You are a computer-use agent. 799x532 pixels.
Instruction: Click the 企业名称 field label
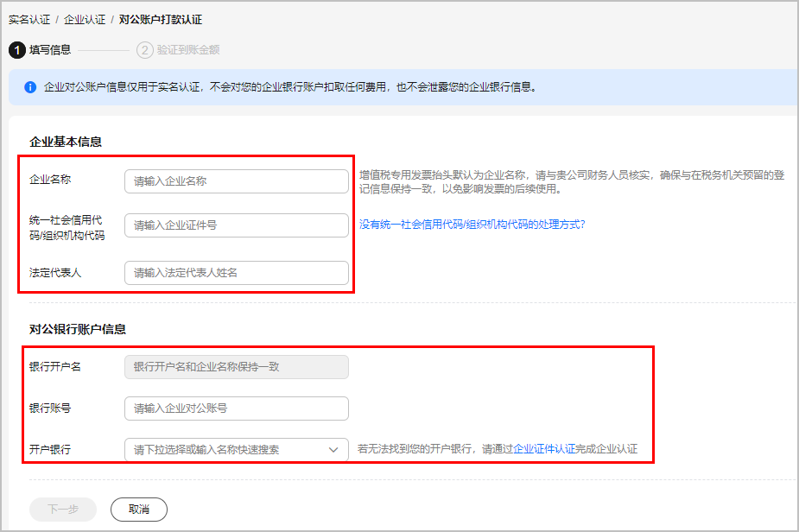click(50, 180)
